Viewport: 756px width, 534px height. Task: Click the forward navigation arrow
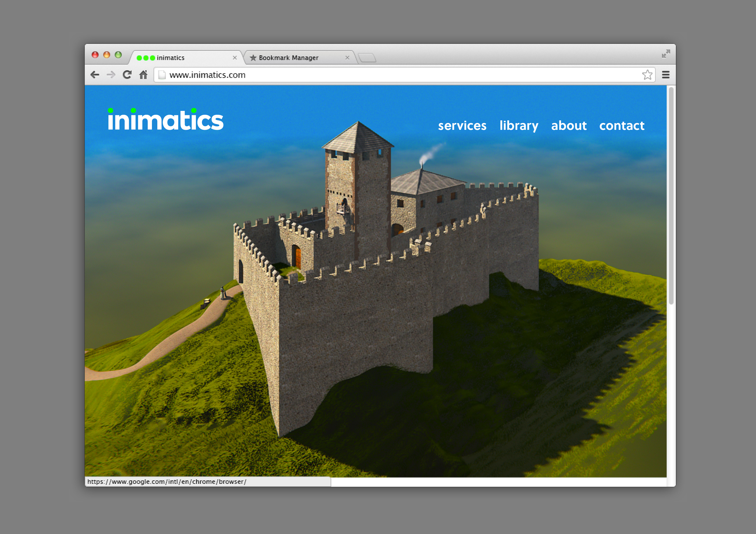111,75
